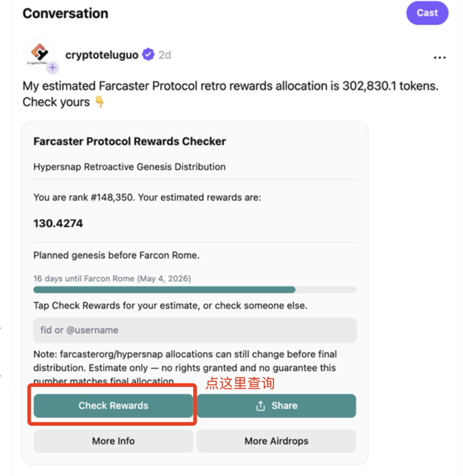Click the purple verified badge icon
This screenshot has width=463, height=476.
148,55
